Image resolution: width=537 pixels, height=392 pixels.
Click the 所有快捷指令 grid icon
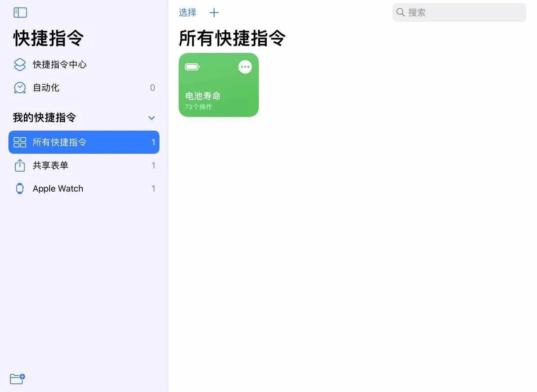20,142
